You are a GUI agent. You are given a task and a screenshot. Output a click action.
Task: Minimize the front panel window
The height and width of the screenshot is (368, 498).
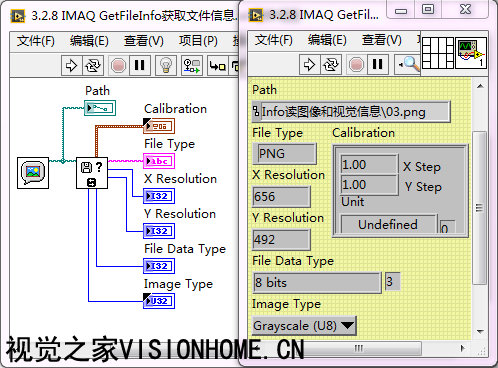401,10
